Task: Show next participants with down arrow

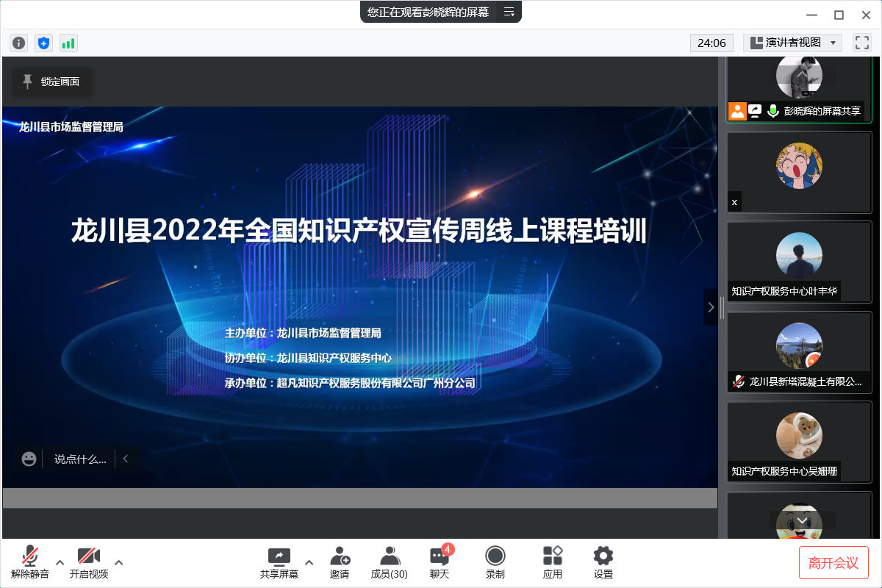Action: (801, 520)
